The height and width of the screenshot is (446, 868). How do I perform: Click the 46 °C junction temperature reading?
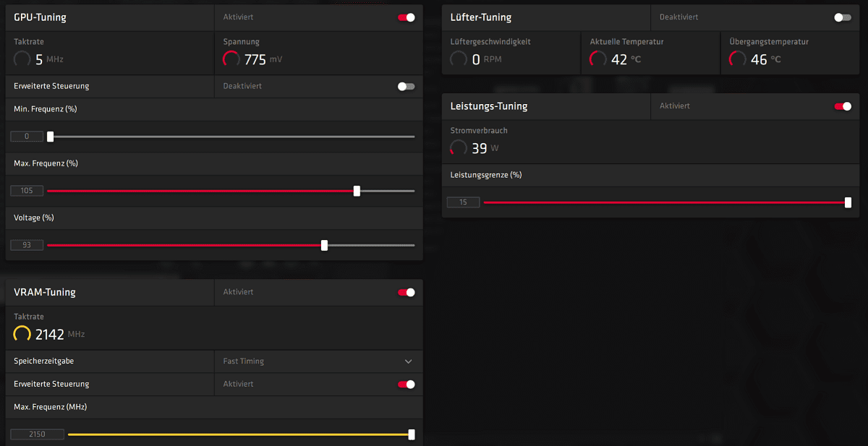766,59
